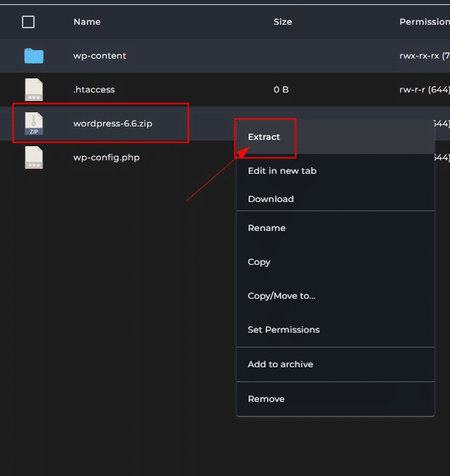This screenshot has width=450, height=476.
Task: Choose Extract from the context menu
Action: (336, 137)
